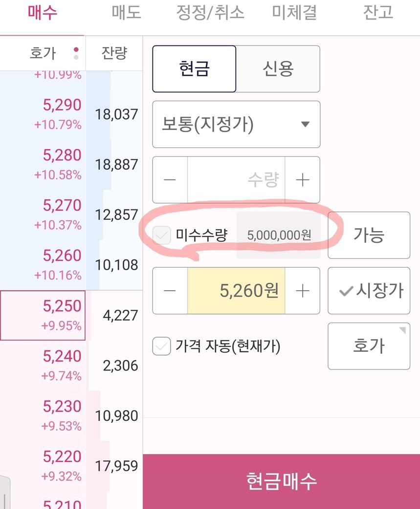This screenshot has width=420, height=509.
Task: Enable 가격 자동(현재가) checkbox
Action: click(161, 347)
